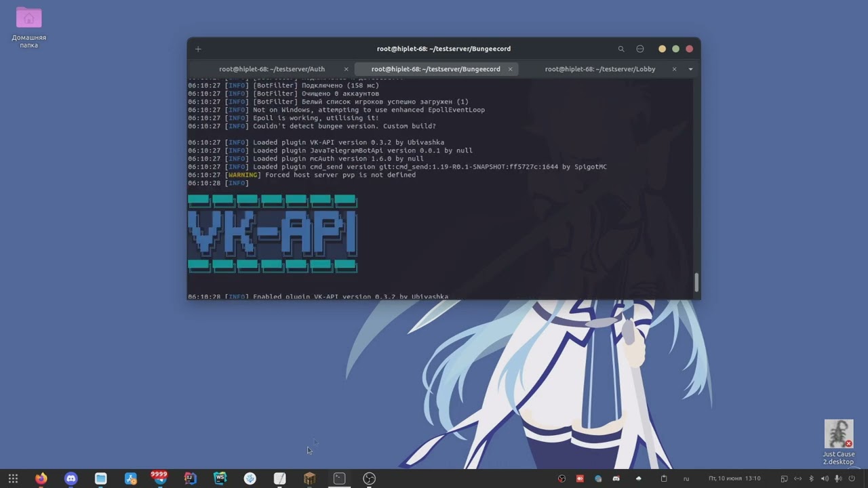Open Discord from the taskbar
The width and height of the screenshot is (868, 488).
71,479
